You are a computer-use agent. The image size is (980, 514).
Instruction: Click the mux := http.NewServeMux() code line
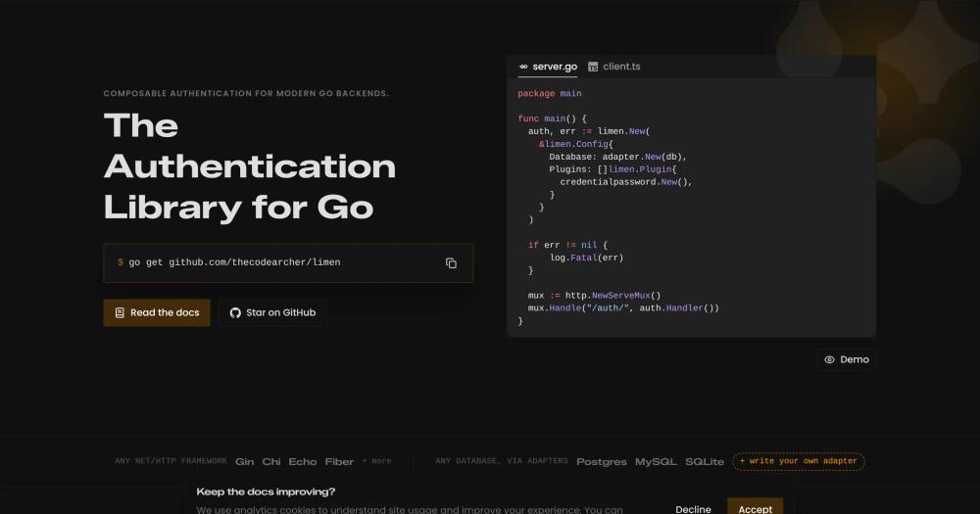pyautogui.click(x=595, y=296)
